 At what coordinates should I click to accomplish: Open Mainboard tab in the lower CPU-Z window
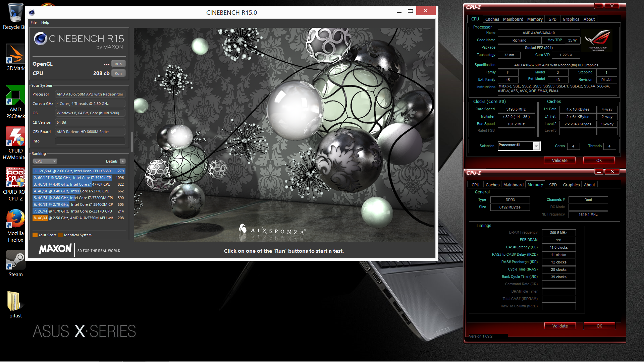pos(513,185)
